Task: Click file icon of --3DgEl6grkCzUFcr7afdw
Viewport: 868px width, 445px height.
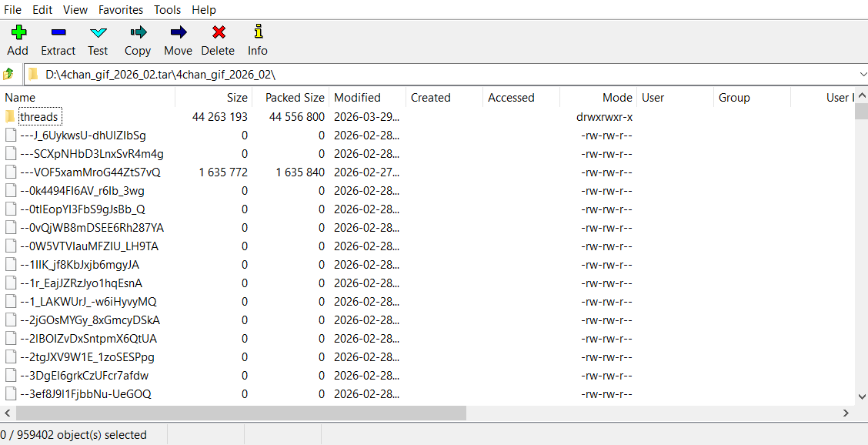Action: pos(11,375)
